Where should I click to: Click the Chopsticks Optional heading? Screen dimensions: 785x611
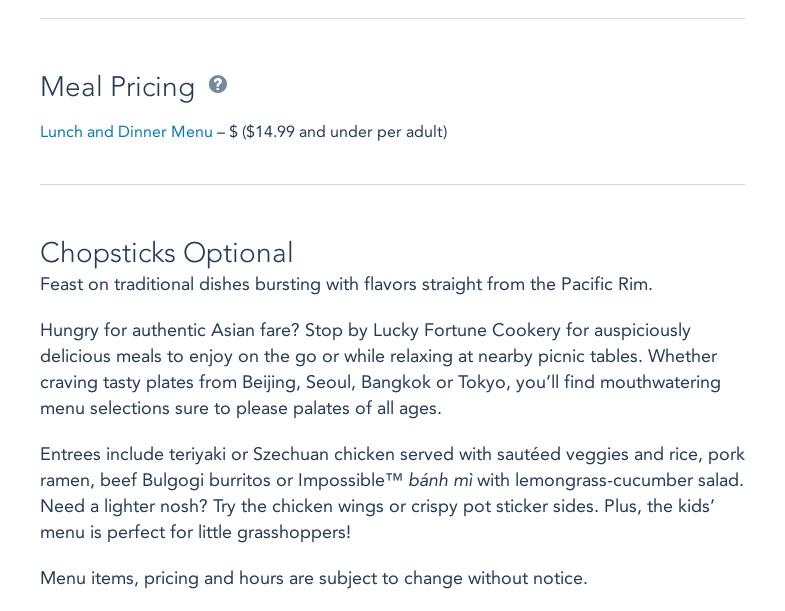pyautogui.click(x=166, y=253)
